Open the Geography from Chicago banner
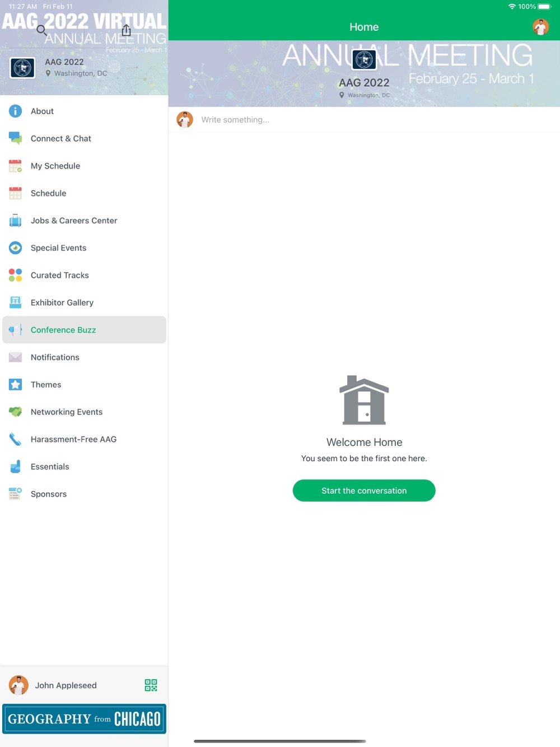Image resolution: width=560 pixels, height=747 pixels. click(84, 719)
